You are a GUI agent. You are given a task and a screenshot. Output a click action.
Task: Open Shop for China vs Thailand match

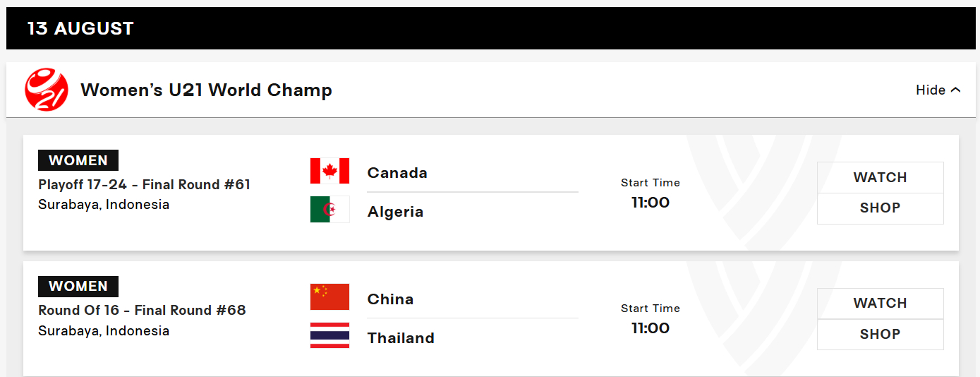coord(880,335)
